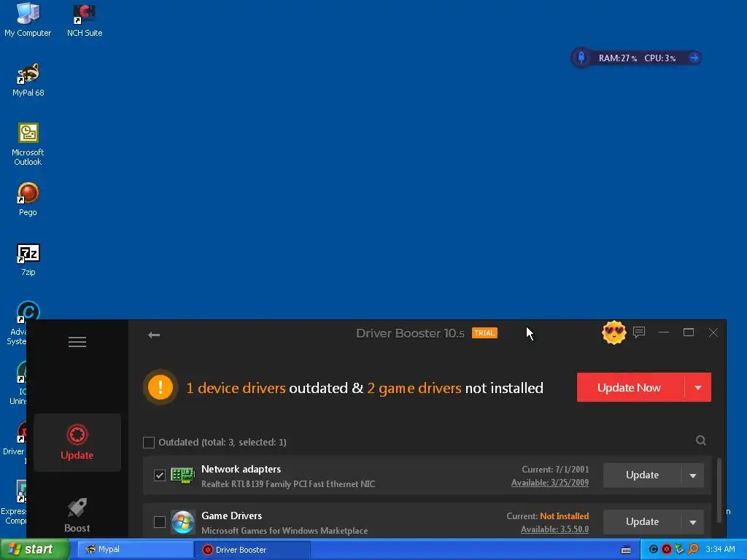Click the Advanced SystemCare tray icon
The height and width of the screenshot is (560, 747).
[x=653, y=550]
